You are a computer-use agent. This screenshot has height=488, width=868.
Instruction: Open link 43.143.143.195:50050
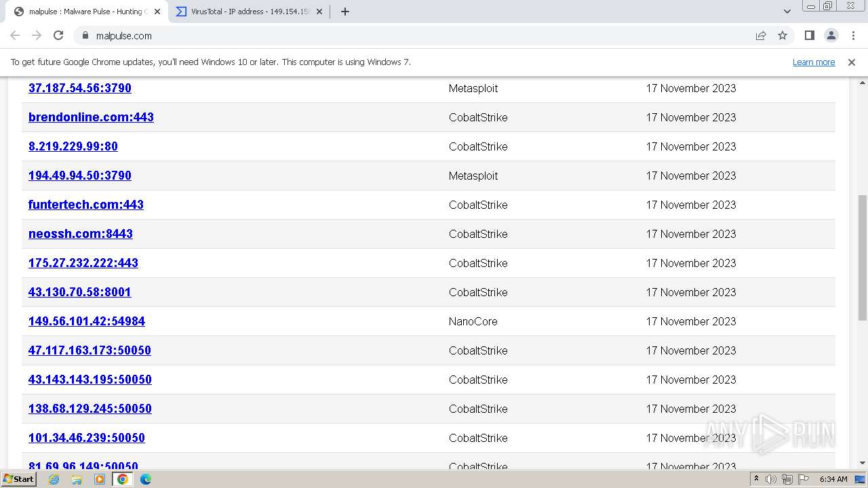(90, 380)
